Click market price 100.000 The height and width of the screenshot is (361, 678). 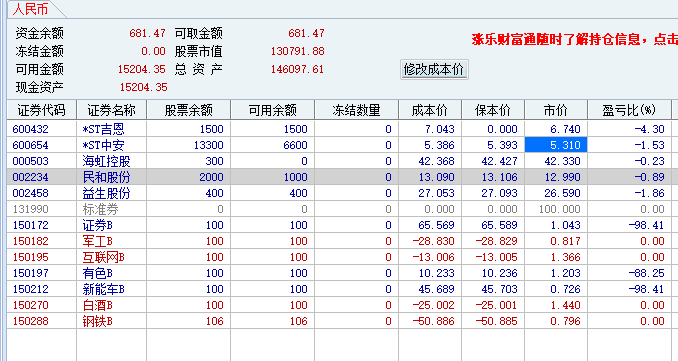click(560, 209)
